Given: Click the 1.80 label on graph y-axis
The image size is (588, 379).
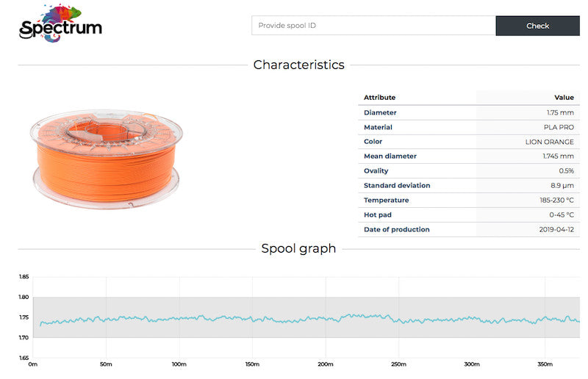Looking at the screenshot, I should pyautogui.click(x=24, y=297).
